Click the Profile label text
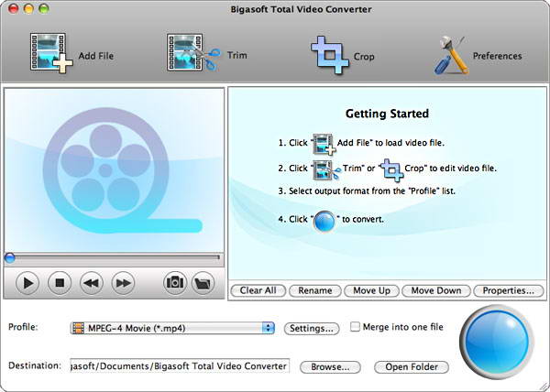 tap(23, 327)
